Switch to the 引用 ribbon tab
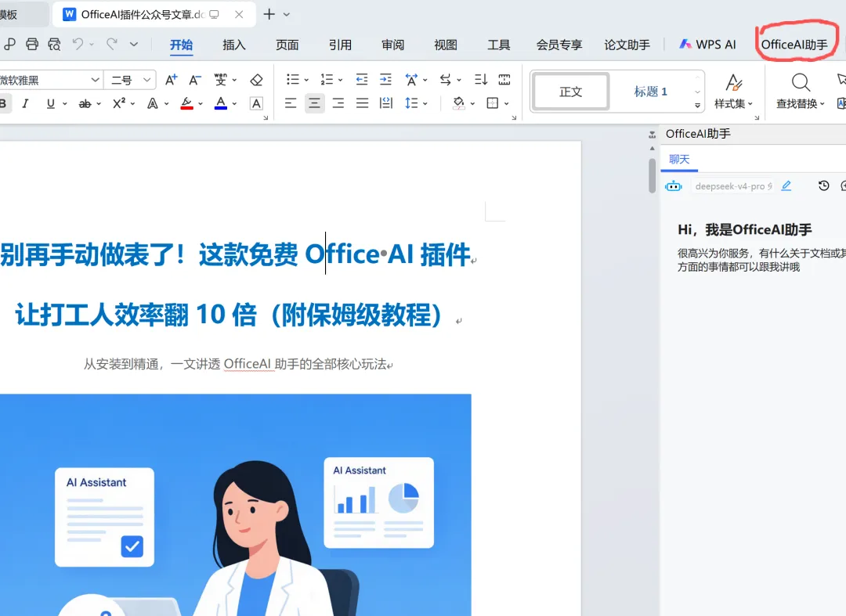846x616 pixels. click(340, 45)
